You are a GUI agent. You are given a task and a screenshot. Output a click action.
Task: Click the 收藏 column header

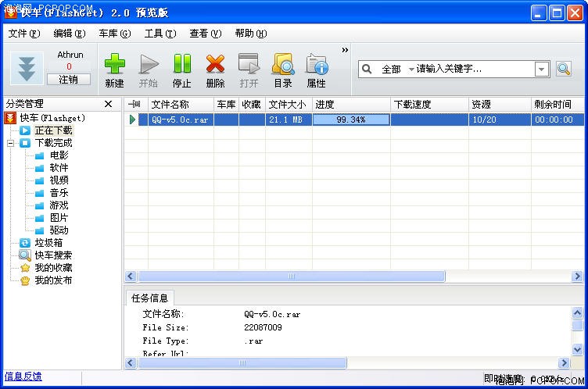(x=252, y=104)
